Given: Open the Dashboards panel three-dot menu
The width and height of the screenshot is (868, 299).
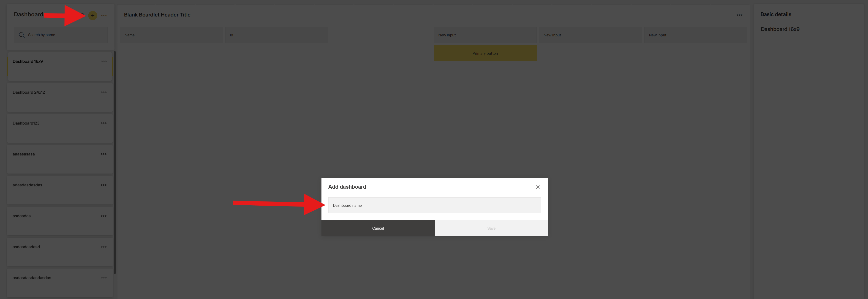Looking at the screenshot, I should 104,16.
